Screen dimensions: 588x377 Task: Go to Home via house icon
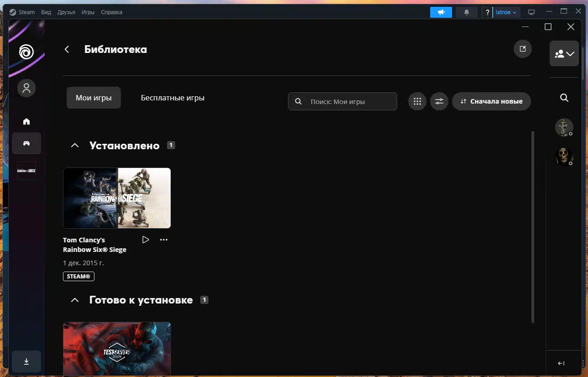coord(26,121)
